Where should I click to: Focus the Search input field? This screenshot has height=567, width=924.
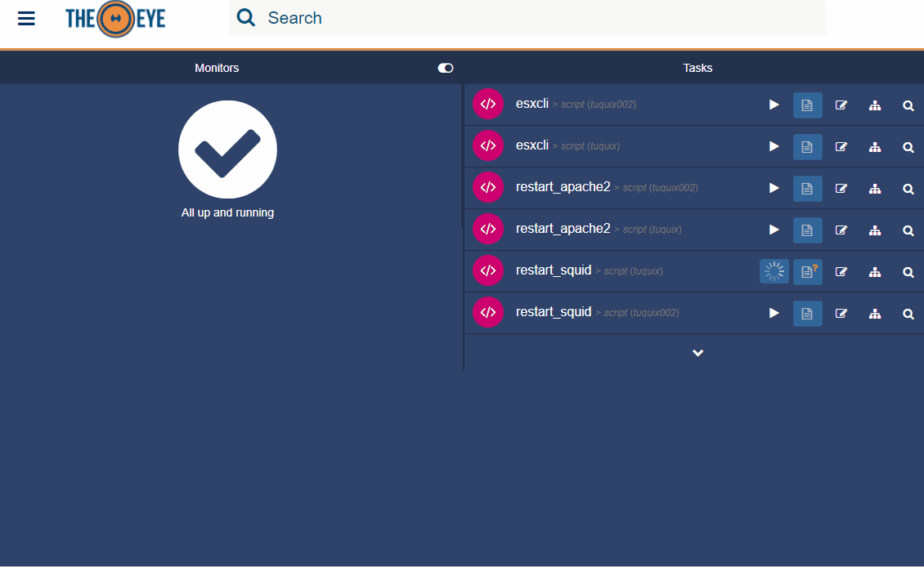point(527,18)
